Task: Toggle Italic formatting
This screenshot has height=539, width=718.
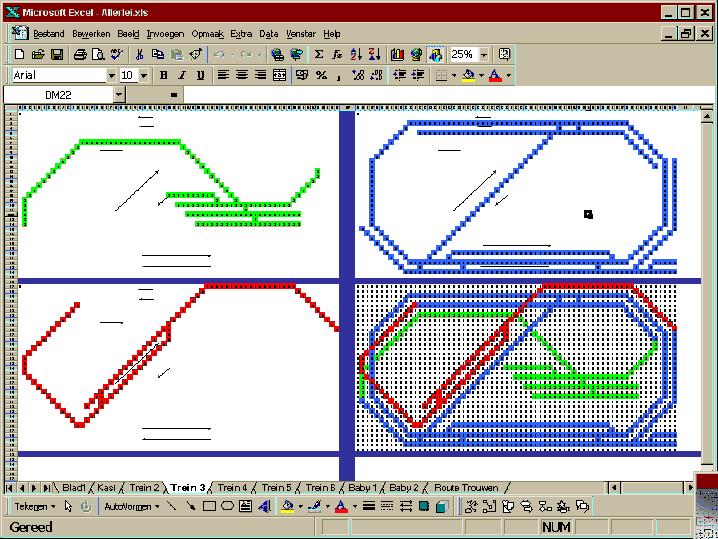Action: 182,75
